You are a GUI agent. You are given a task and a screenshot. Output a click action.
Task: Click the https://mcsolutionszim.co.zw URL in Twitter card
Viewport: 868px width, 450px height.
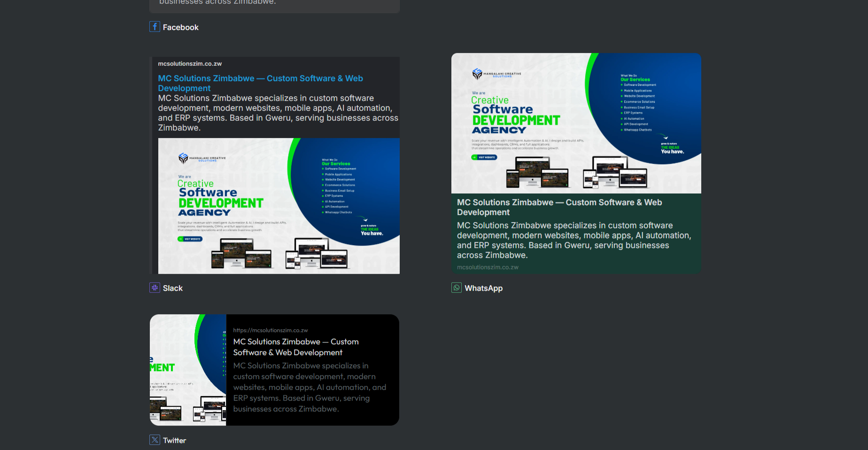click(271, 330)
